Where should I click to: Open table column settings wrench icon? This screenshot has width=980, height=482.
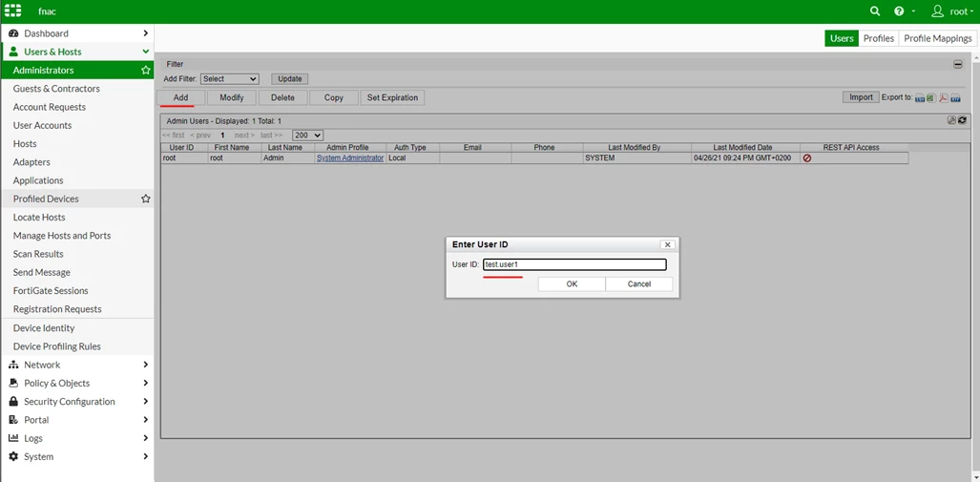952,120
